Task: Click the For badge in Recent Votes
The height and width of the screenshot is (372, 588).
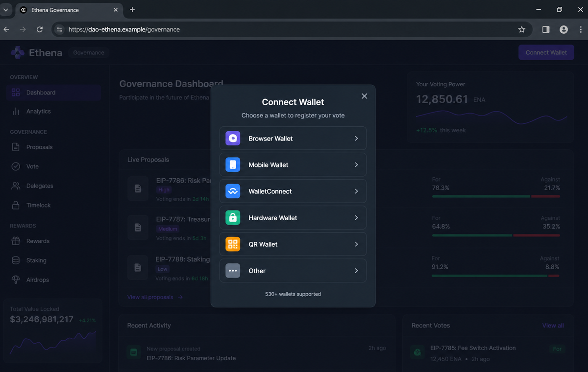Action: 557,349
